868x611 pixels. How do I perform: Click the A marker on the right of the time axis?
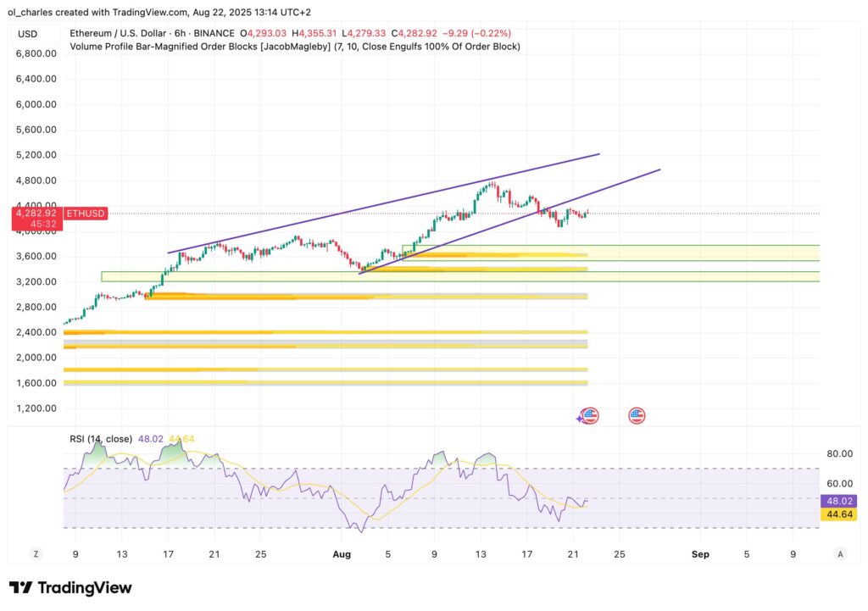841,553
